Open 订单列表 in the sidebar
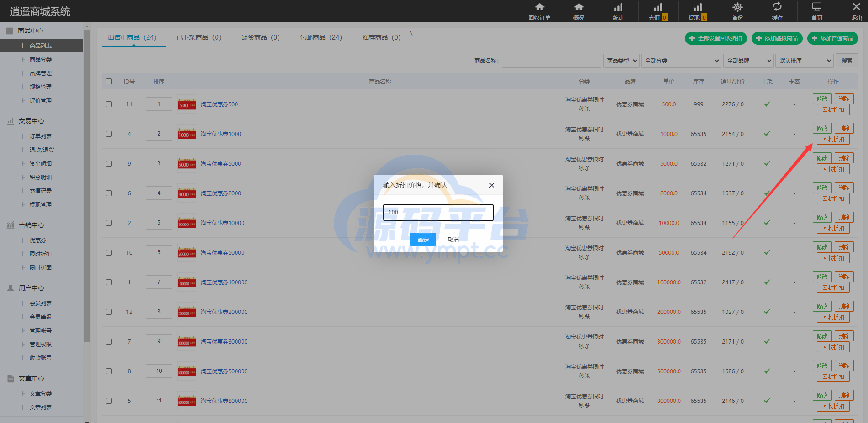This screenshot has width=868, height=423. (x=41, y=136)
